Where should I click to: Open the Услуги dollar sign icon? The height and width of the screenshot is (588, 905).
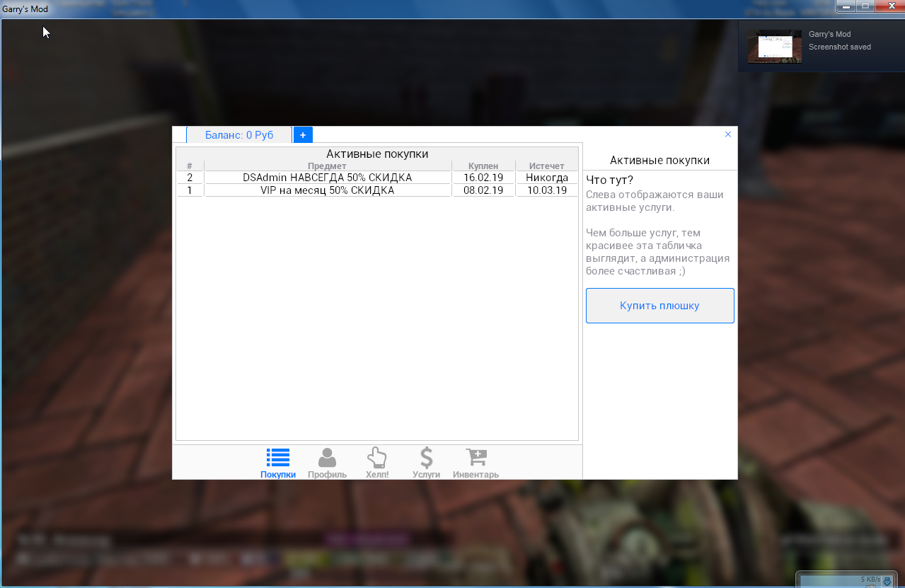pyautogui.click(x=426, y=458)
